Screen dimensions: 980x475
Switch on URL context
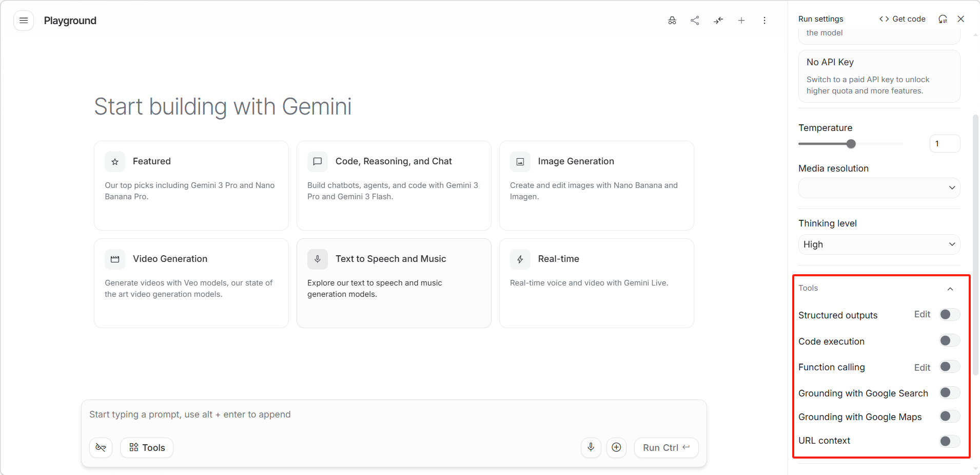(950, 441)
